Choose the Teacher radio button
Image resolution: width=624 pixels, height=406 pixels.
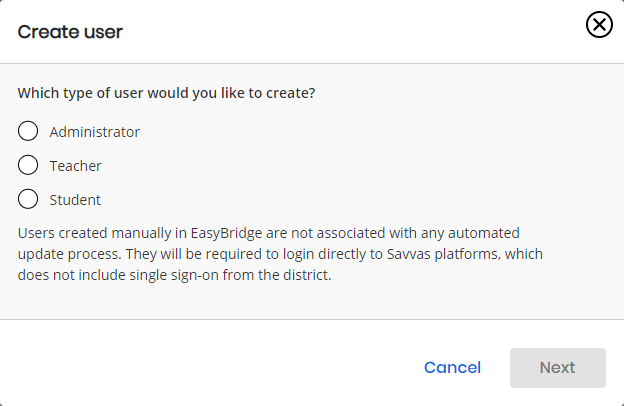coord(28,165)
